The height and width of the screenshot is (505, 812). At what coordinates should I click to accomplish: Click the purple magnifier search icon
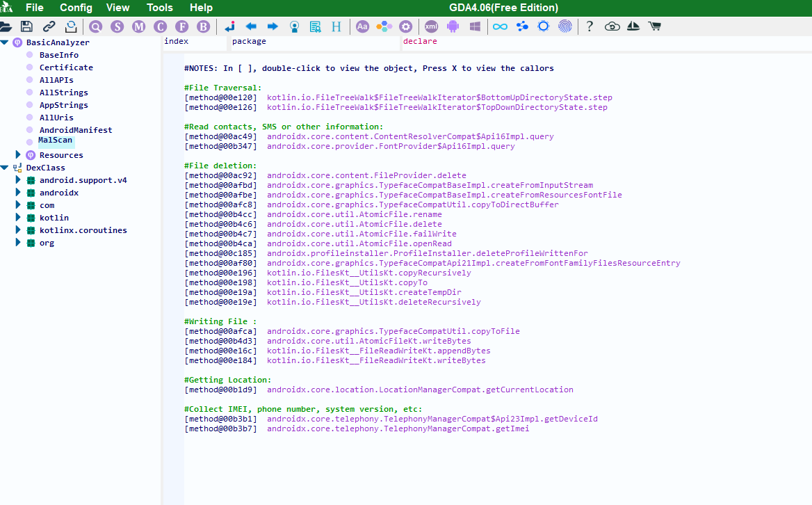tap(95, 26)
